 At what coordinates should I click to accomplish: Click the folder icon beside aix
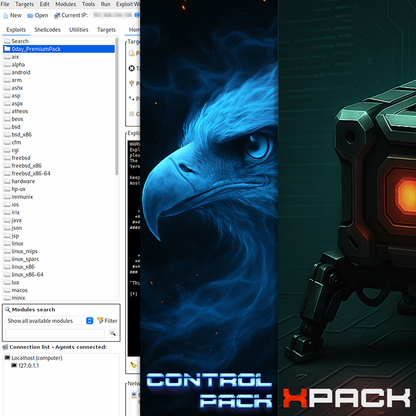tap(7, 57)
